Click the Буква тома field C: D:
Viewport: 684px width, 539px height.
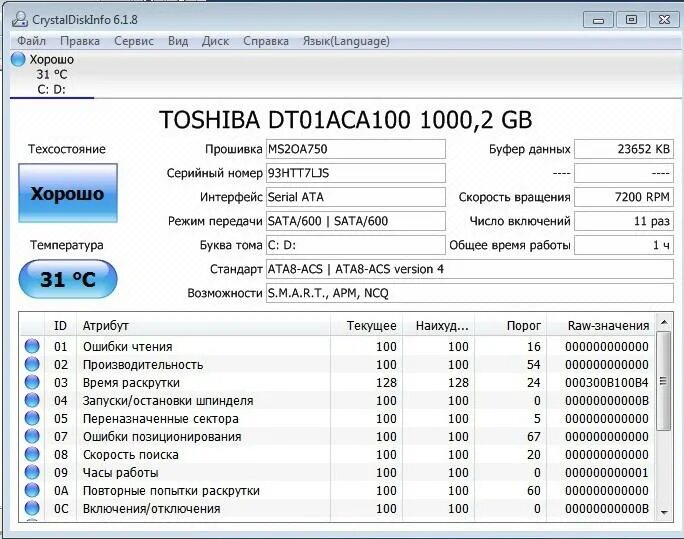click(x=356, y=245)
